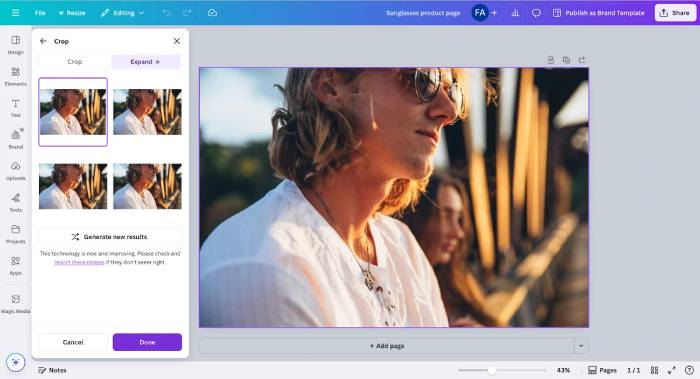Select the fourth expanded image result
The image size is (700, 379).
[x=147, y=186]
